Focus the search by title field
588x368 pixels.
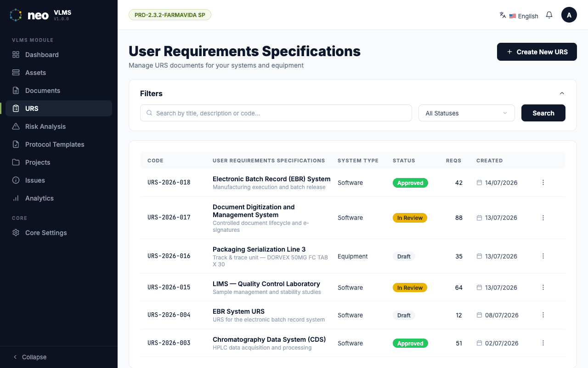click(276, 113)
